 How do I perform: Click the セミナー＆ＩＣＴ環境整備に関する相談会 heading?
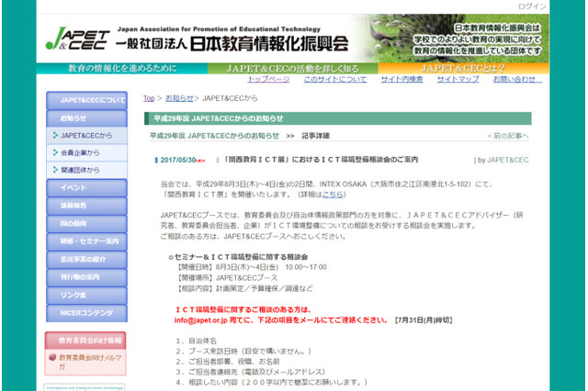pos(239,257)
